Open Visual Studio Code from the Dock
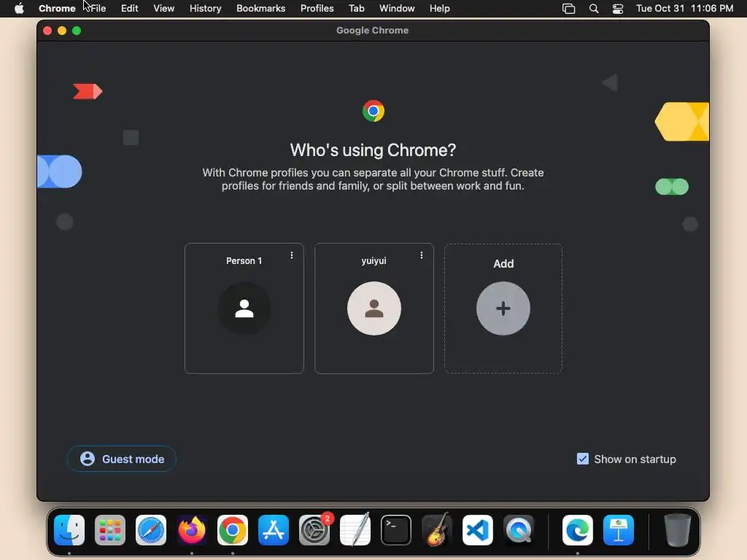The image size is (747, 560). (478, 529)
